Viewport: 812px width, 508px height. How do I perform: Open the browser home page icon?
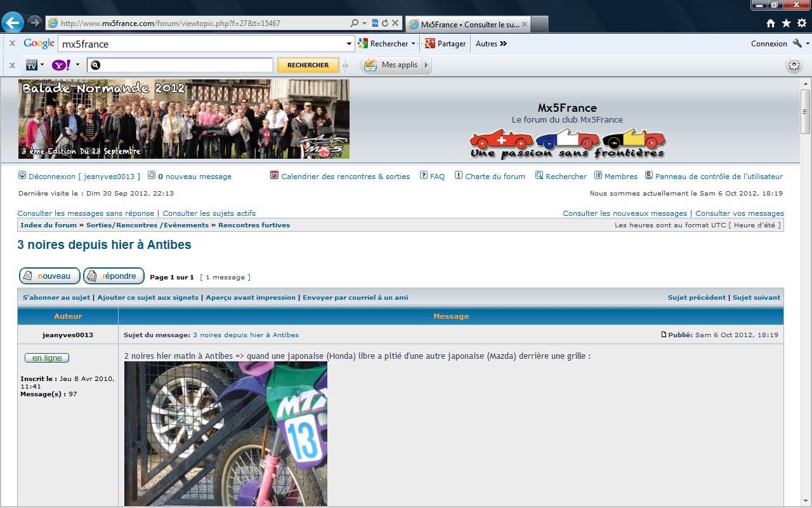pos(771,23)
